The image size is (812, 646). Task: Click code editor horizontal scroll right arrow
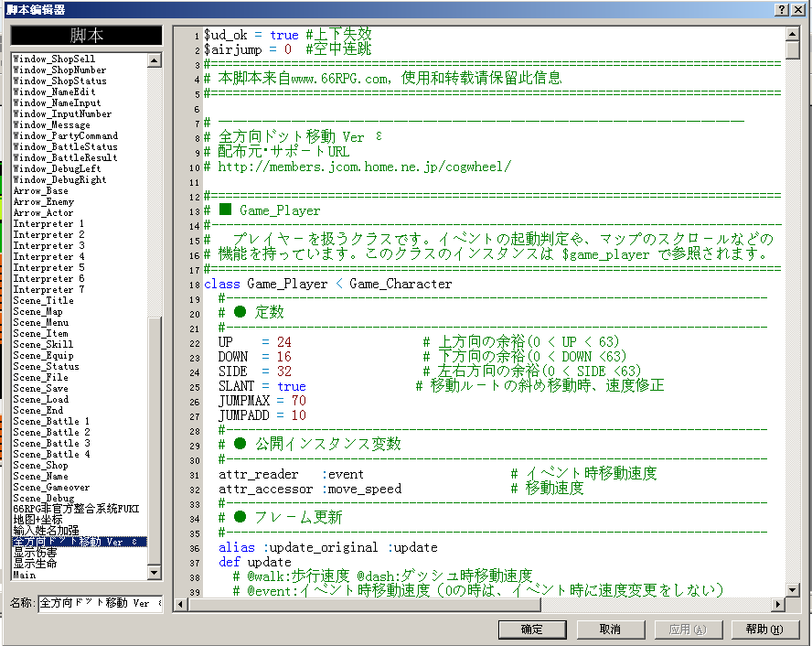click(x=778, y=604)
